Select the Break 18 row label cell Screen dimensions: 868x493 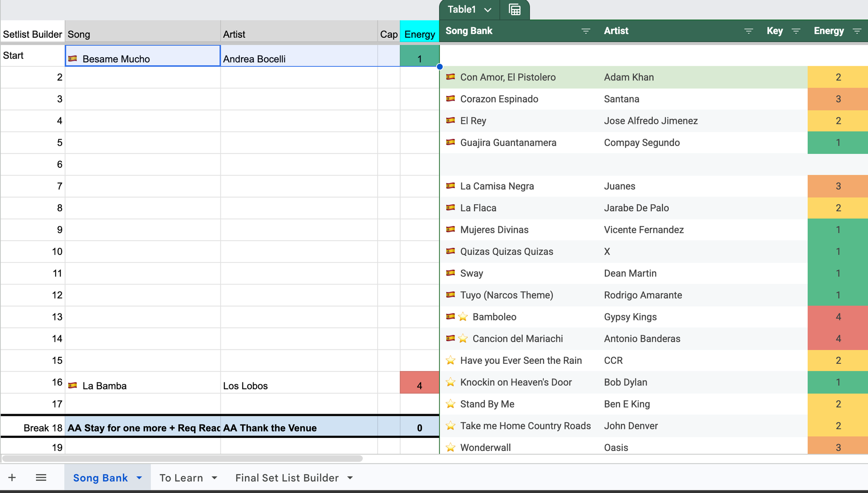33,427
